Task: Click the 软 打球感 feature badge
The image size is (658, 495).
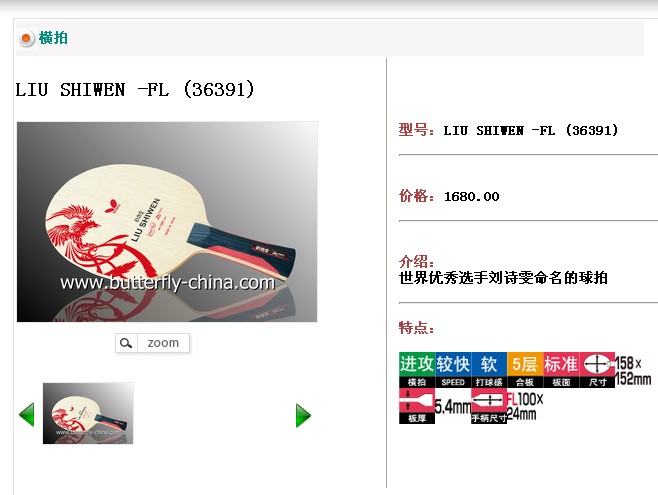Action: (489, 370)
